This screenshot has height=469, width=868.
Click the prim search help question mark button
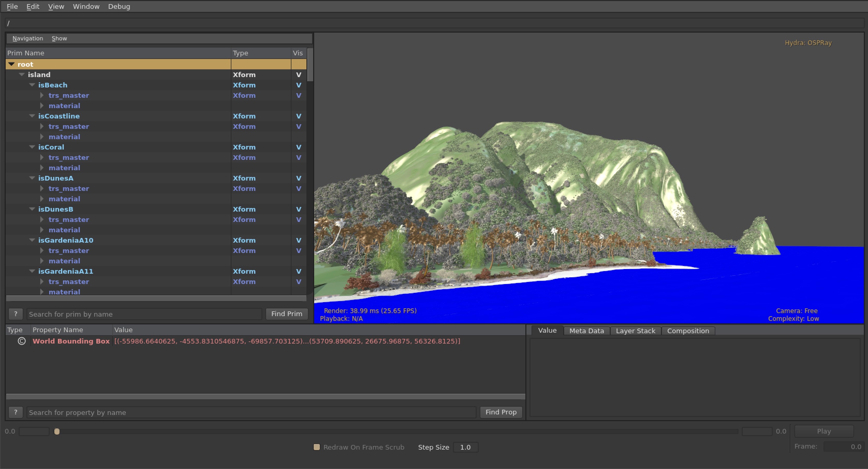[16, 314]
